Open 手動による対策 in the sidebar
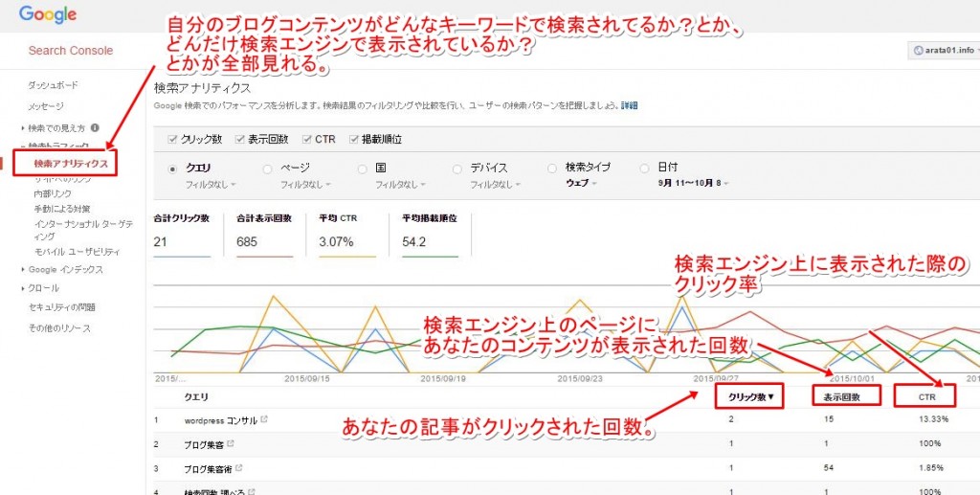This screenshot has height=495, width=980. tap(62, 209)
